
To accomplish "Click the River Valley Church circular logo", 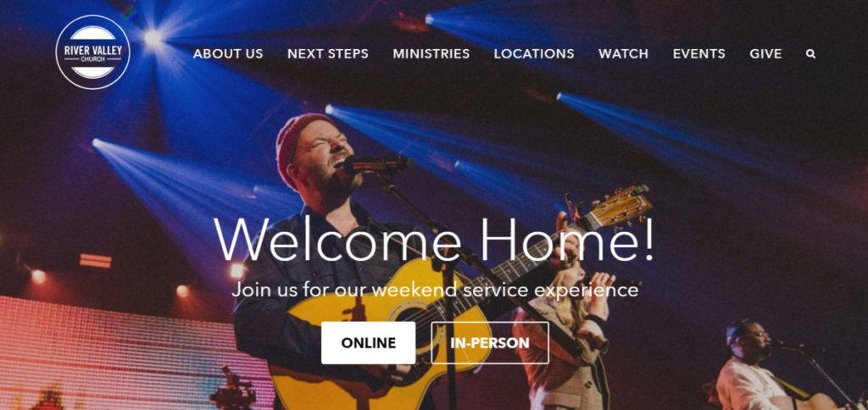I will tap(93, 52).
